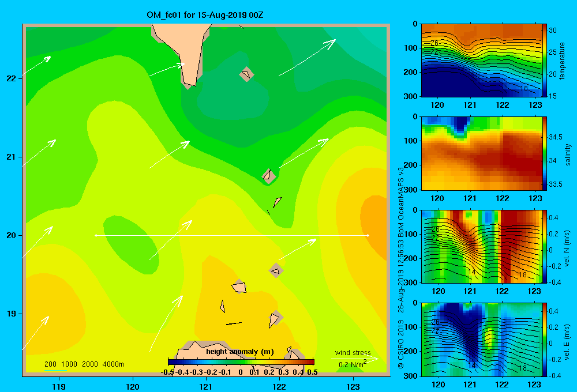The height and width of the screenshot is (392, 577).
Task: Click the 'BoM OceanMAPS v3' vertical text
Action: [x=401, y=206]
